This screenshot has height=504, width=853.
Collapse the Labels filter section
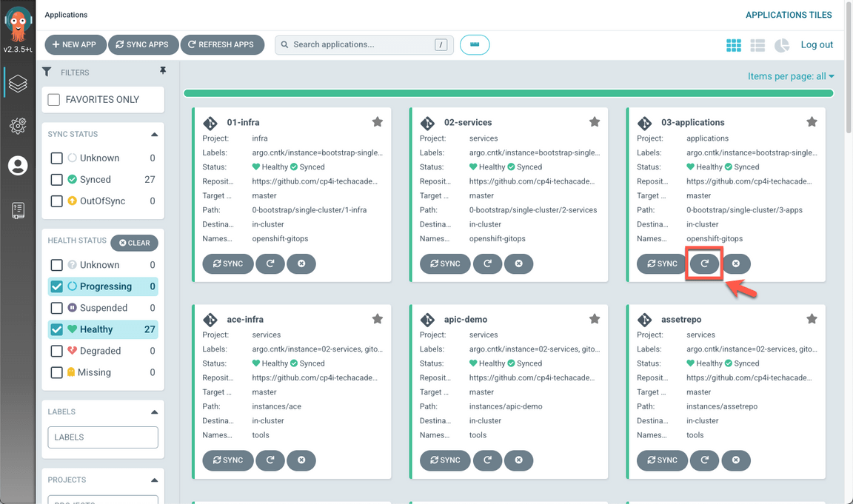[x=154, y=412]
